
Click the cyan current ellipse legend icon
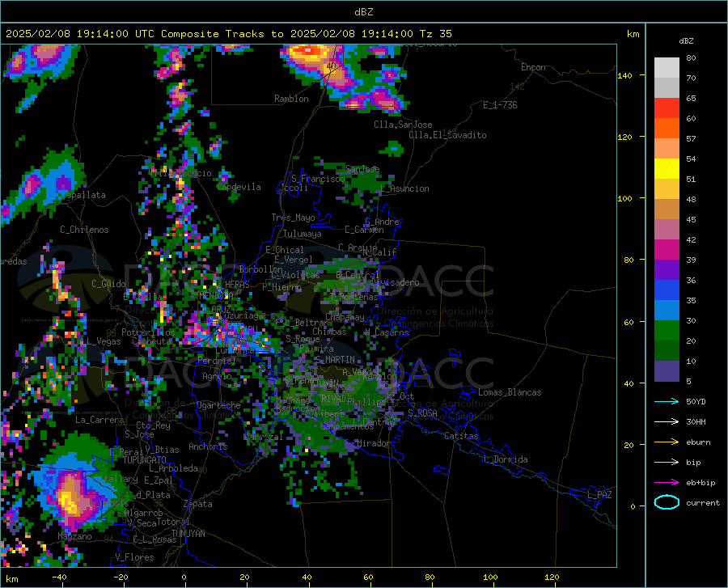click(x=667, y=502)
